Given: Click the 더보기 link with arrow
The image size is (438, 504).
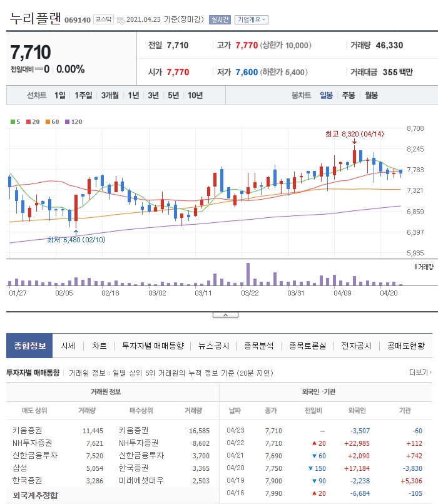Looking at the screenshot, I should pos(420,373).
